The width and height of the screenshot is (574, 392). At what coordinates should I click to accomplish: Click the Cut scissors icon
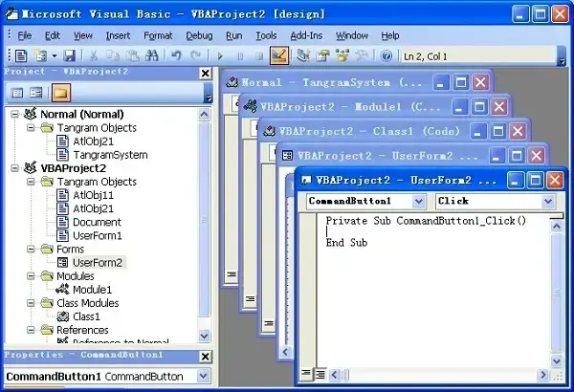pyautogui.click(x=94, y=56)
